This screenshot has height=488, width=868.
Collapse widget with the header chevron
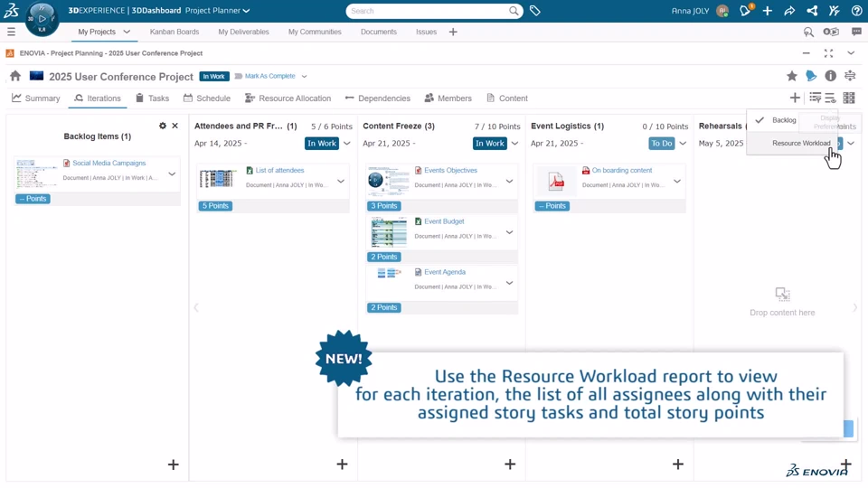coord(851,53)
